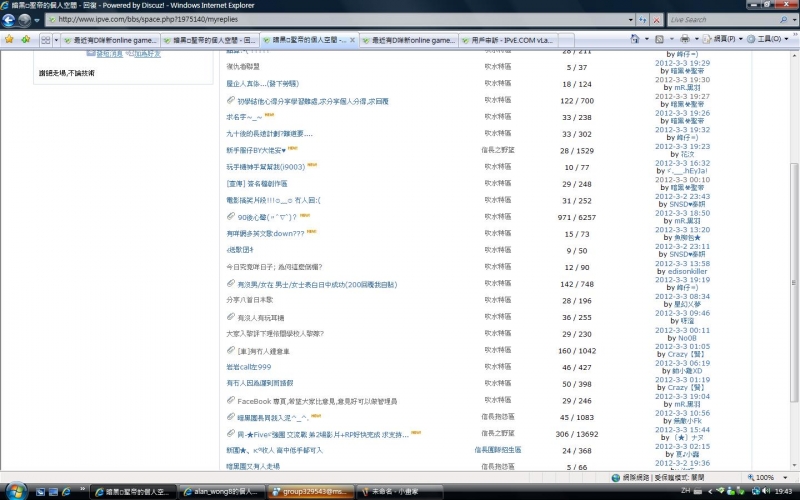Open thread FaceBook 專頁,希望大家比意見
800x500 pixels.
pyautogui.click(x=317, y=402)
